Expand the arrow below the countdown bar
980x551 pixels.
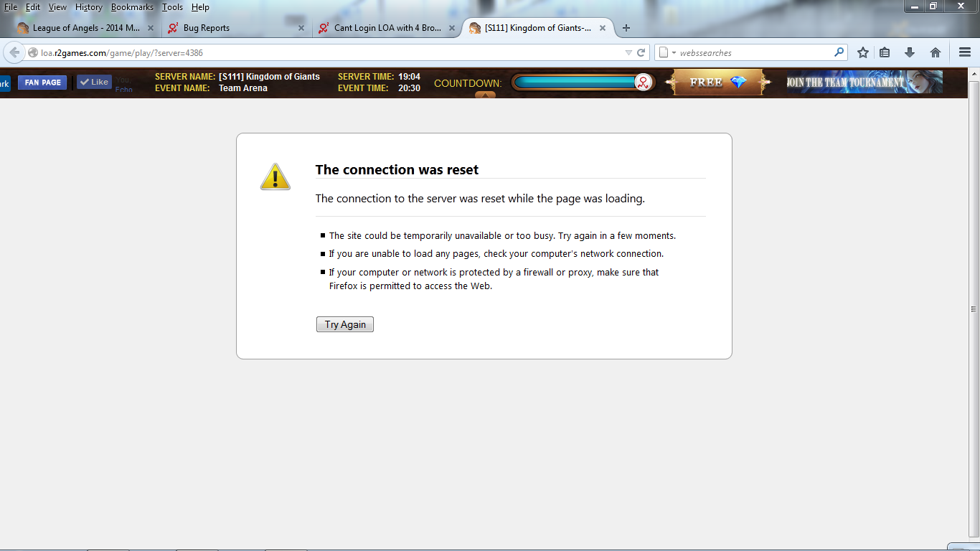pos(485,95)
